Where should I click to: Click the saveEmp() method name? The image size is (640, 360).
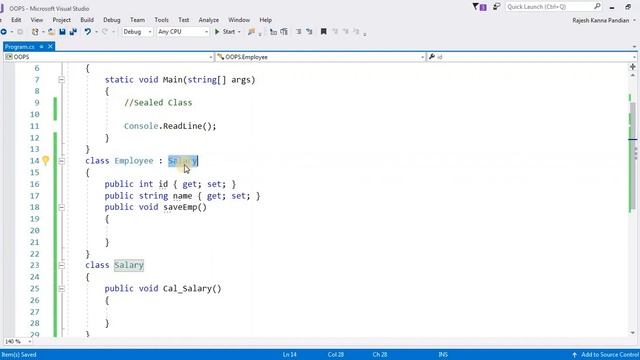(x=185, y=207)
